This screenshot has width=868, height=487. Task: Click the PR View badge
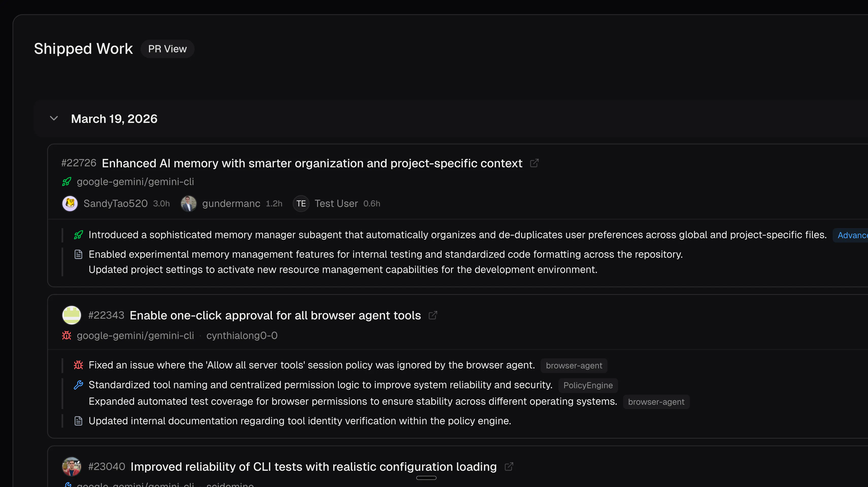tap(168, 49)
